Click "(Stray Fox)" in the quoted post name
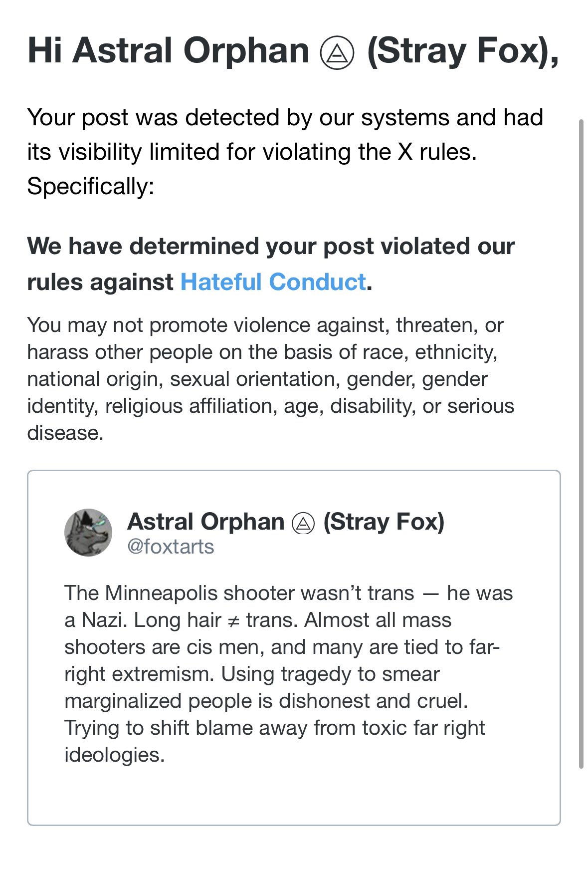The height and width of the screenshot is (876, 588). 384,522
